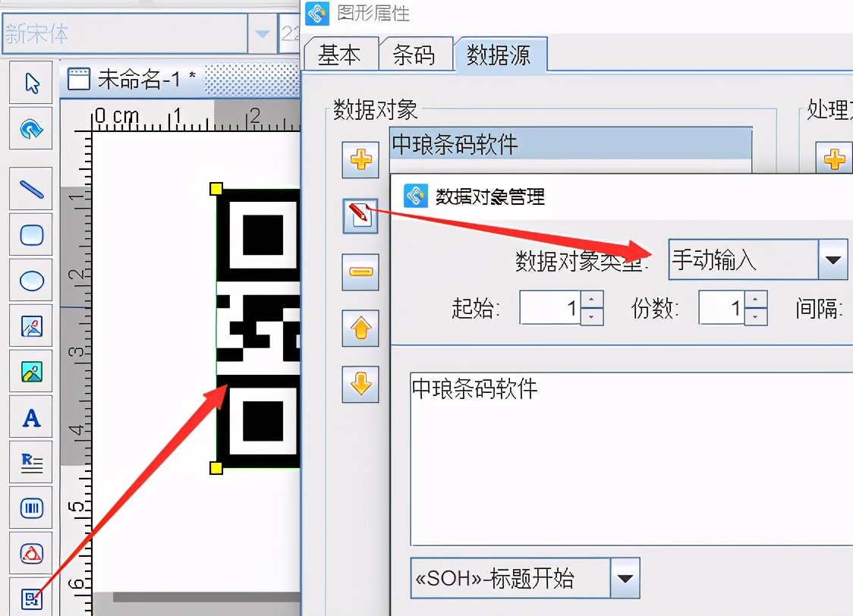Decrease the 起始 value with down arrow
The height and width of the screenshot is (616, 853).
592,316
